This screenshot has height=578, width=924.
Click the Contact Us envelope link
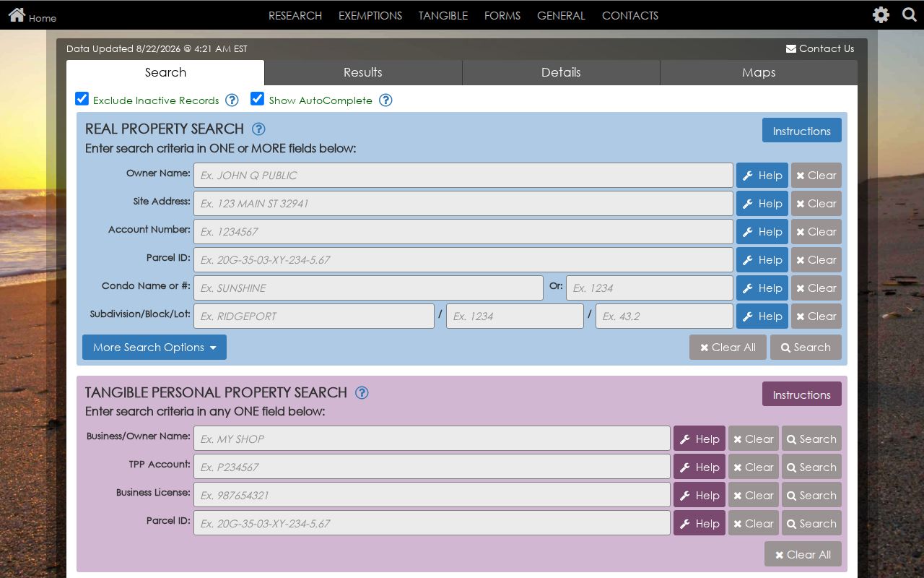tap(819, 48)
